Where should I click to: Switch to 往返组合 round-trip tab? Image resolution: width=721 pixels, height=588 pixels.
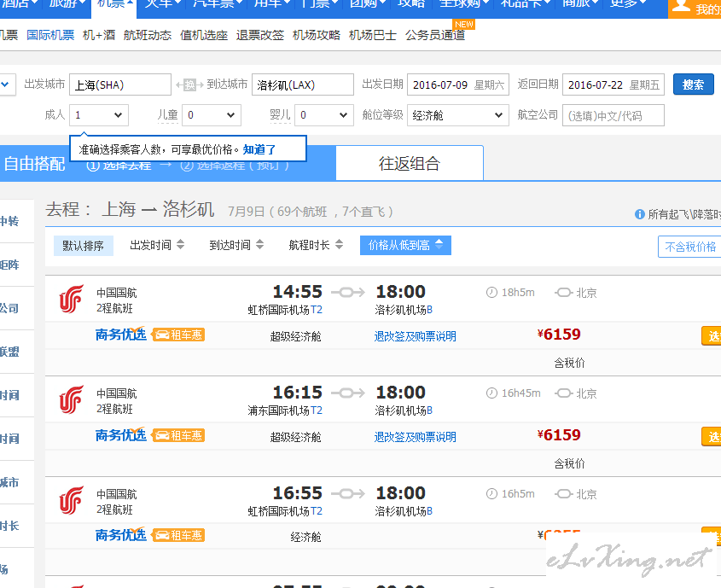[x=410, y=163]
